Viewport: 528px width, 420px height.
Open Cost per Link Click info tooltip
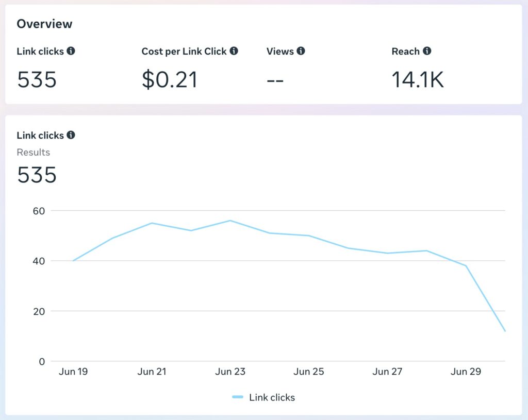234,51
